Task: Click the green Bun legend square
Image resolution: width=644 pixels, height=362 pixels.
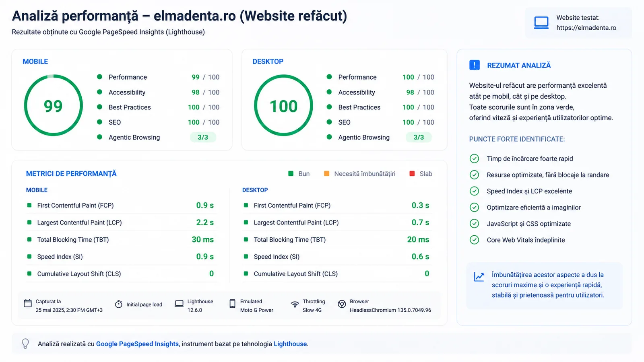Action: coord(291,174)
